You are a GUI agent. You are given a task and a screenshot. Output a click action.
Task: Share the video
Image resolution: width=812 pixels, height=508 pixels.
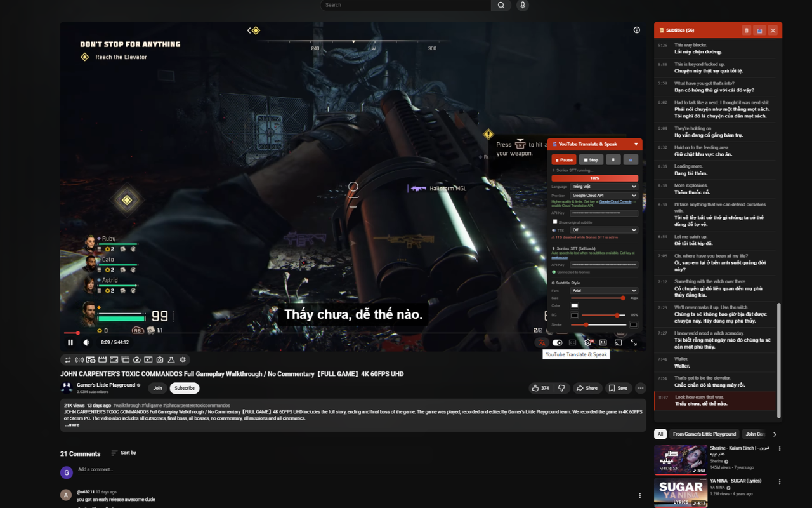coord(587,388)
